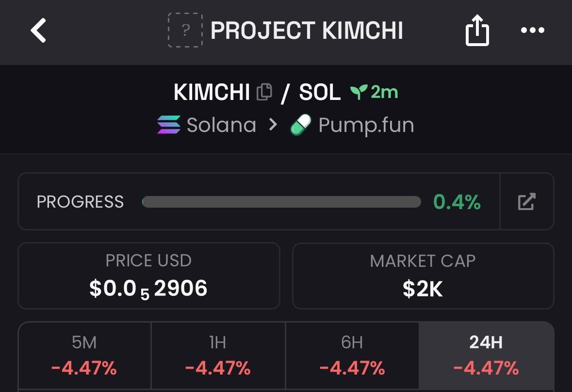Tap the Solana chain logo
Viewport: 572px width, 392px height.
(x=169, y=125)
